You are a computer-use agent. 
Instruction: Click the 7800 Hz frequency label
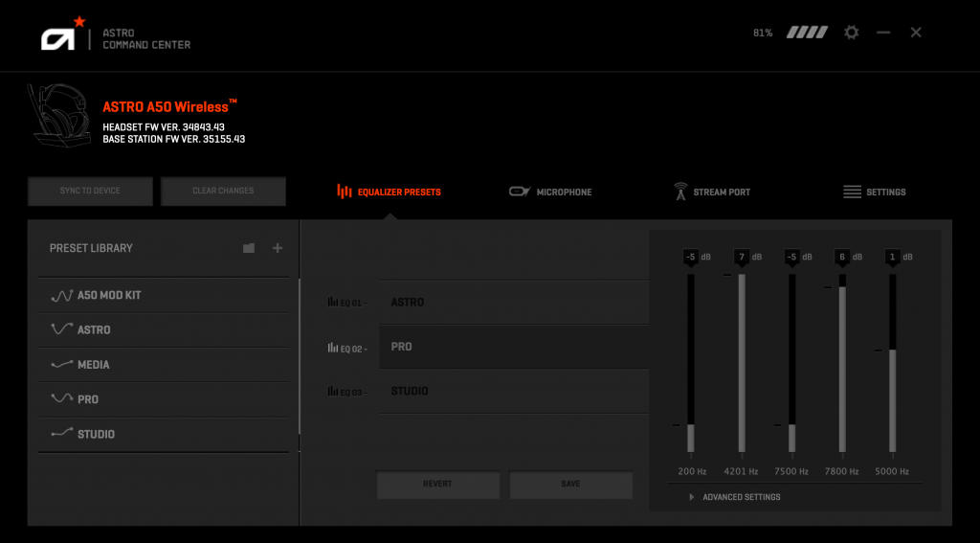tap(841, 472)
